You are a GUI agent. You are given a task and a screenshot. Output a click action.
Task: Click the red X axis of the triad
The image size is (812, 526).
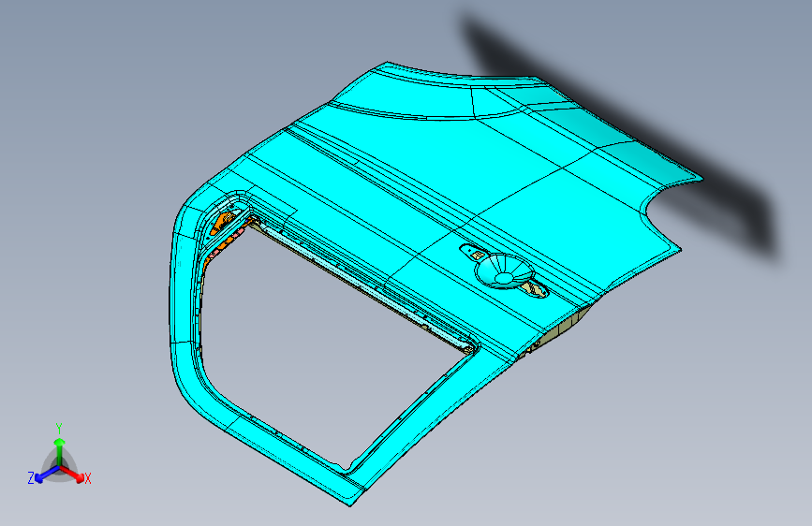[x=73, y=474]
